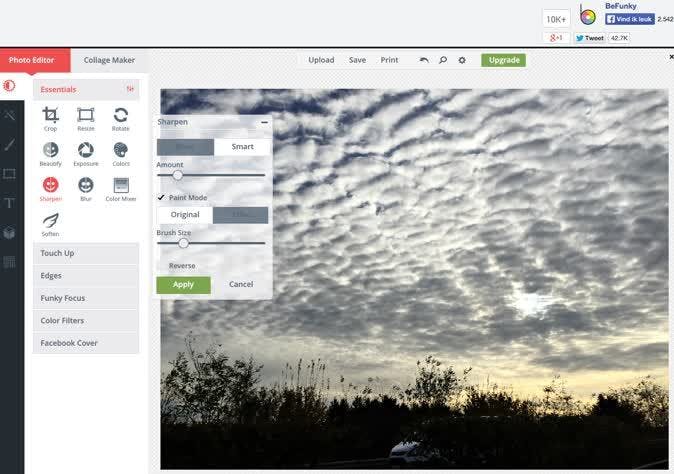Screen dimensions: 674x474
Task: Minimize the Sharpen panel with dash
Action: [264, 122]
